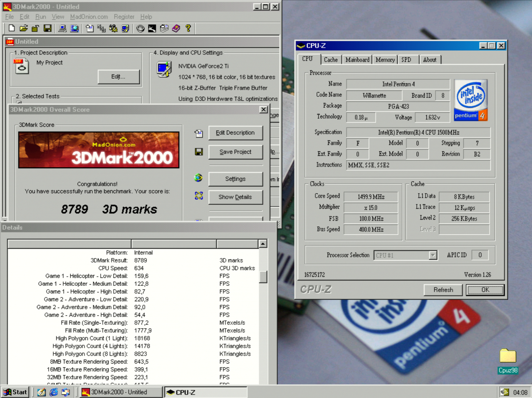532x398 pixels.
Task: Click the Save Project button
Action: point(235,152)
